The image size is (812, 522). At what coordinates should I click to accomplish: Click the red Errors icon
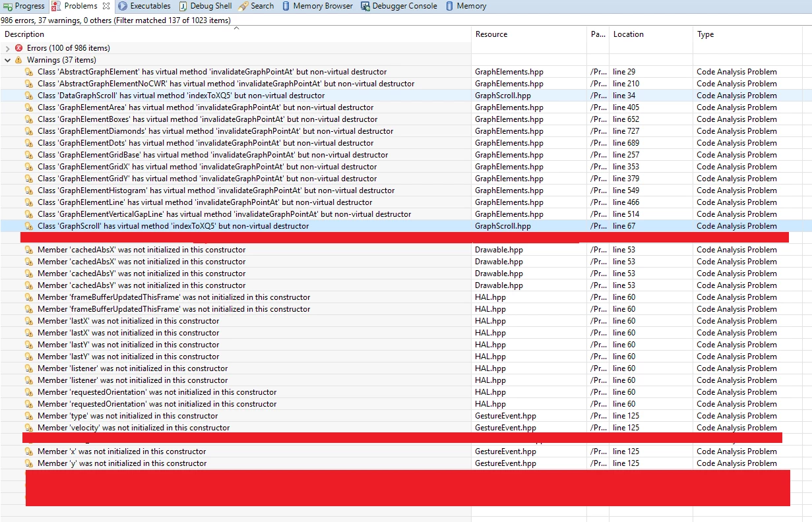tap(18, 48)
